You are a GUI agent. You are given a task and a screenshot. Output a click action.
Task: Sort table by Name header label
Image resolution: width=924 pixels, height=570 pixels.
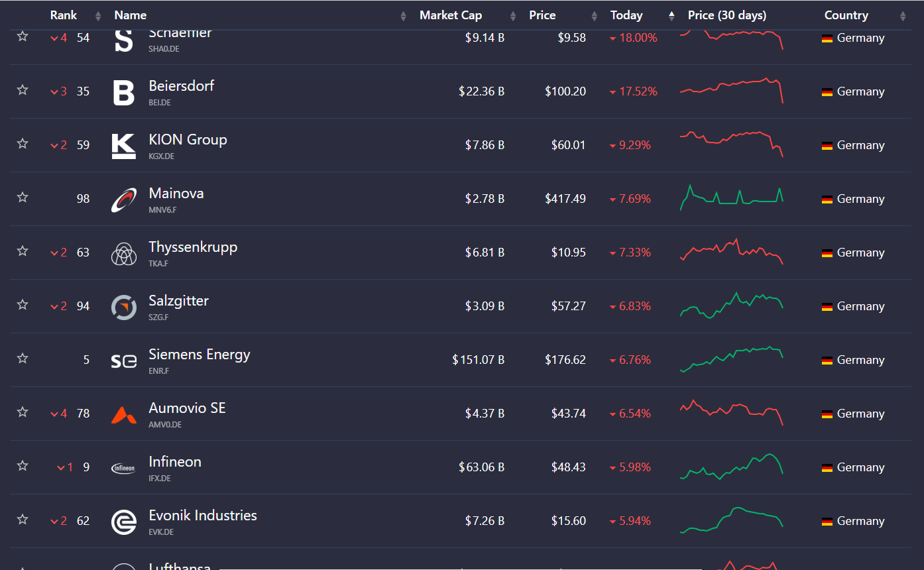[x=131, y=15]
